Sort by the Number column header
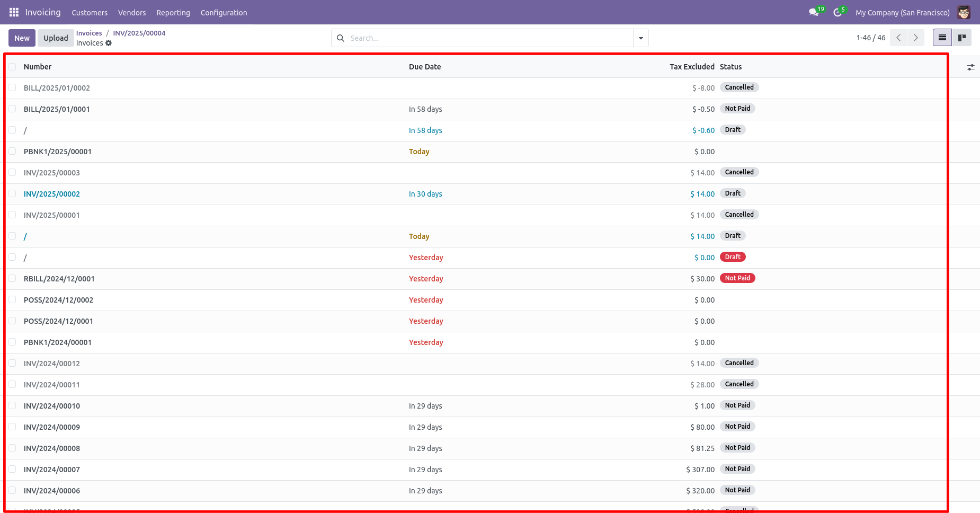980x513 pixels. coord(38,67)
